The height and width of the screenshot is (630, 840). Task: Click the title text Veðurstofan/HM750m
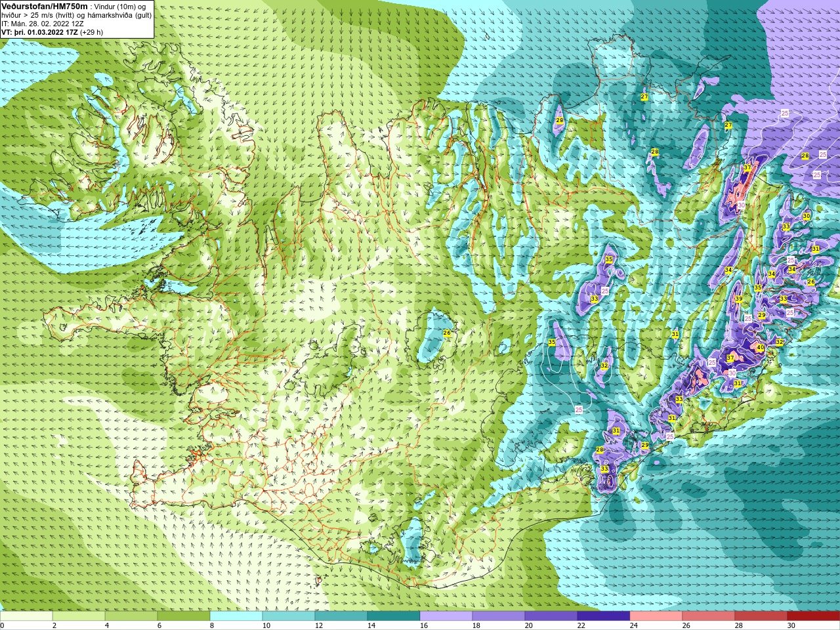pos(45,6)
